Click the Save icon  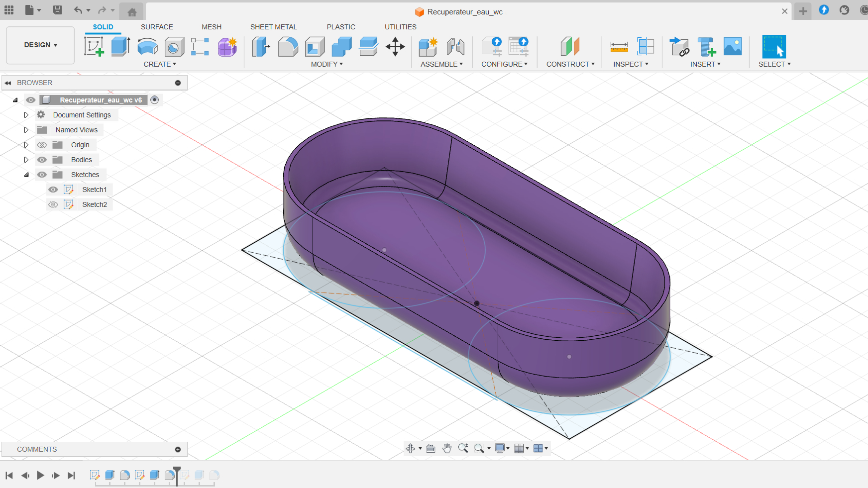pyautogui.click(x=57, y=10)
